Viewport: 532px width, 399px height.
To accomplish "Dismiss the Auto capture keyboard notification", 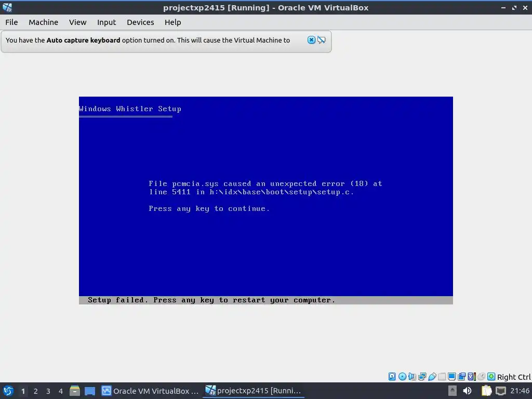I will tap(311, 40).
